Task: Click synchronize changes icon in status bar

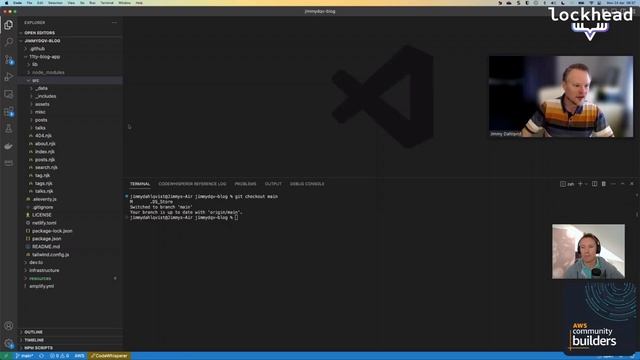Action: click(x=41, y=356)
